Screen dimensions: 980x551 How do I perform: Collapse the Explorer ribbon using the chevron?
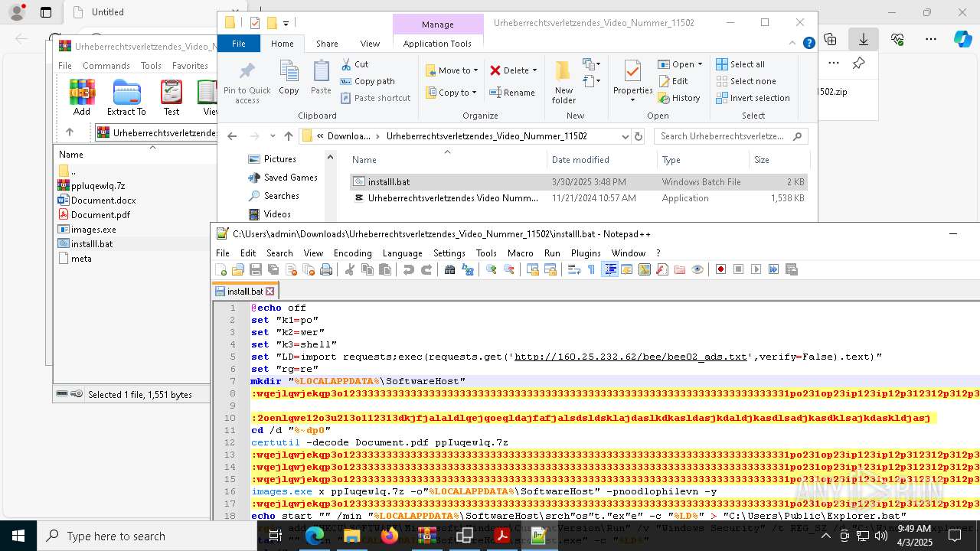point(793,44)
